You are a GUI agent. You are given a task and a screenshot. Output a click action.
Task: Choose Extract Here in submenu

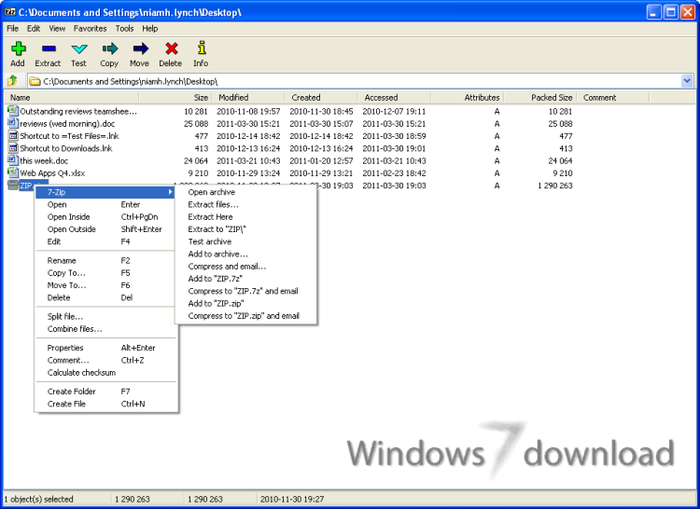(x=210, y=217)
